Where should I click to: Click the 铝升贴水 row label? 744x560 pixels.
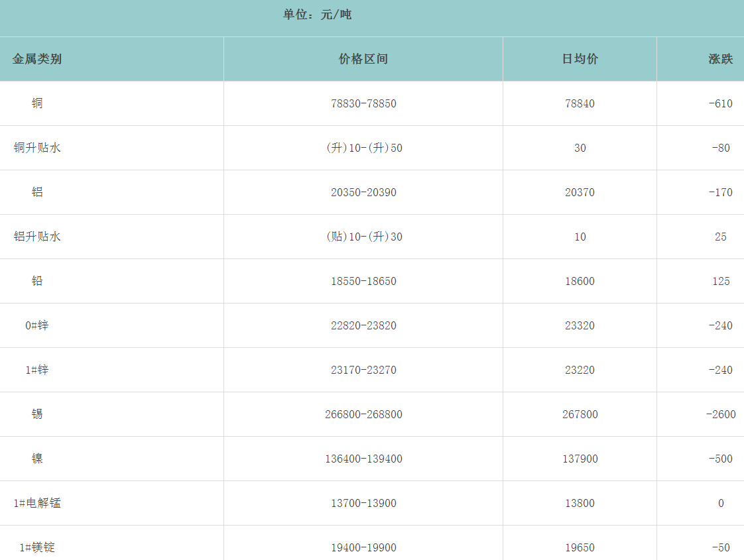(37, 237)
